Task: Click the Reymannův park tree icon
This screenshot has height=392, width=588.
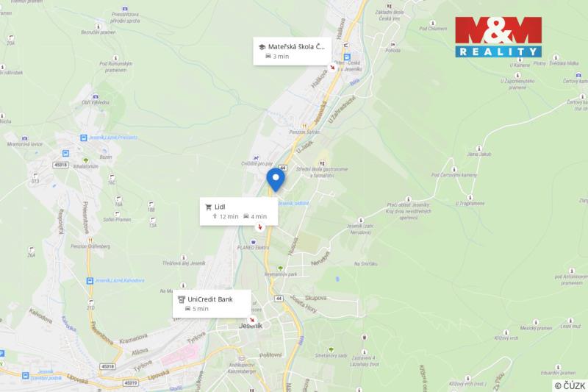Action: click(280, 268)
